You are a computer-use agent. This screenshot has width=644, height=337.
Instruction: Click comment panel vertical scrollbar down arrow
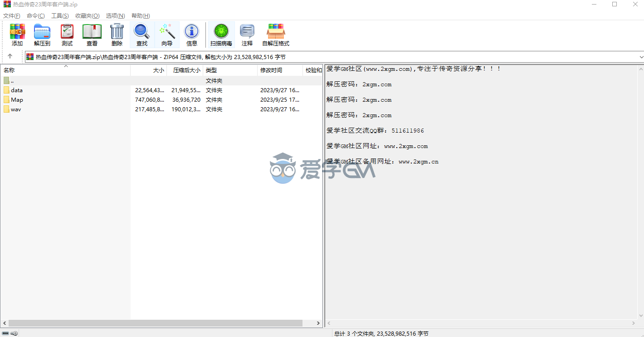[x=641, y=316]
